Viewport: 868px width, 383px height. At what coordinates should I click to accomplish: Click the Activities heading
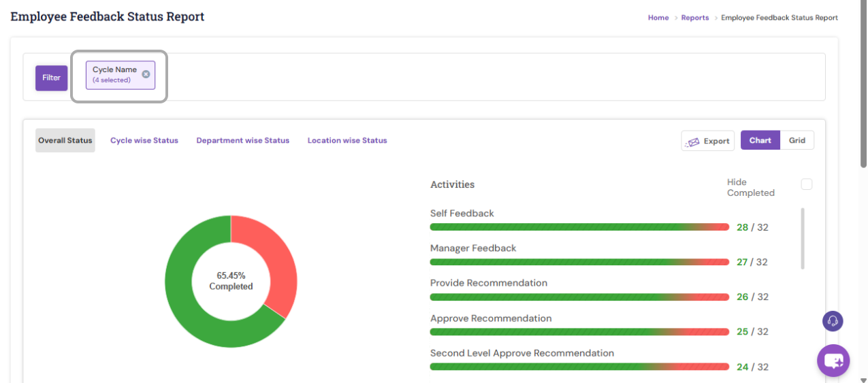(x=453, y=184)
